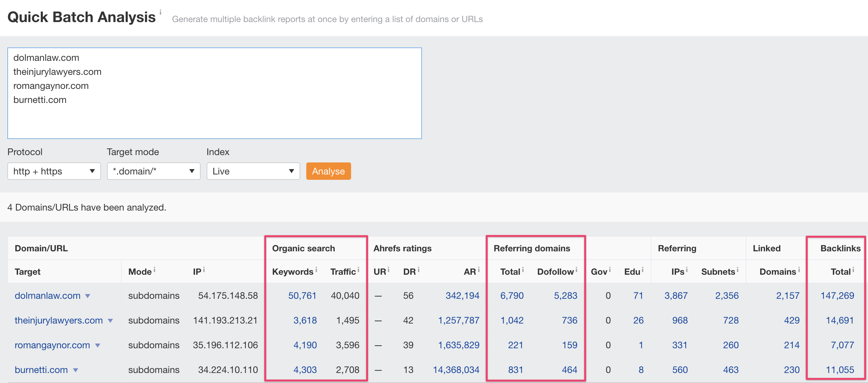The height and width of the screenshot is (383, 868).
Task: Open the Target mode dropdown showing *.domain/*
Action: point(154,171)
